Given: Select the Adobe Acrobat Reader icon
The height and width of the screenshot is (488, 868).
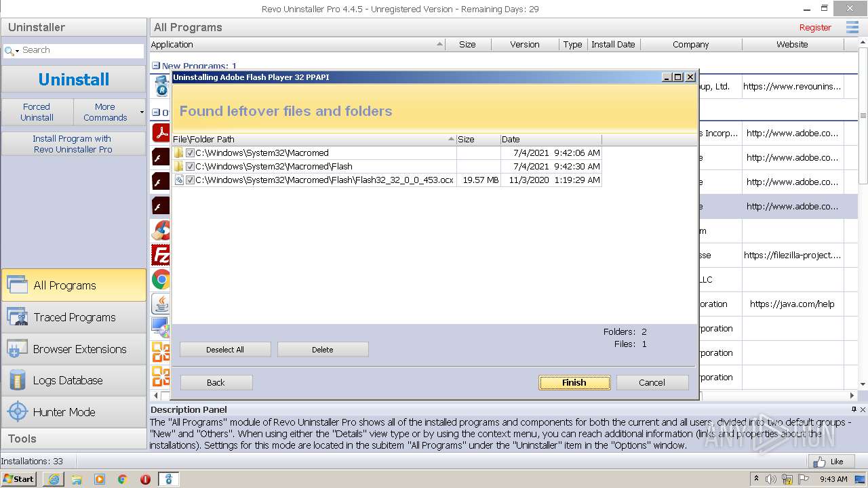Looking at the screenshot, I should (161, 131).
